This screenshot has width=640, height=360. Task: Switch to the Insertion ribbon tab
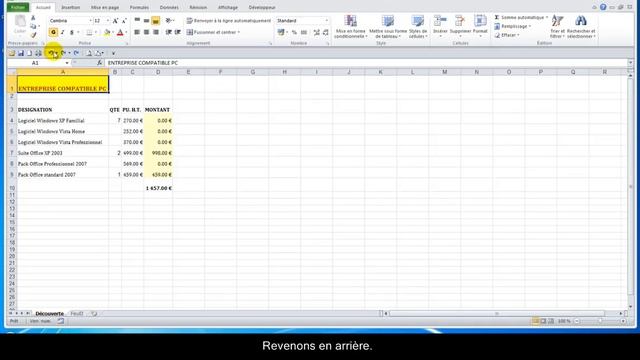click(x=71, y=7)
